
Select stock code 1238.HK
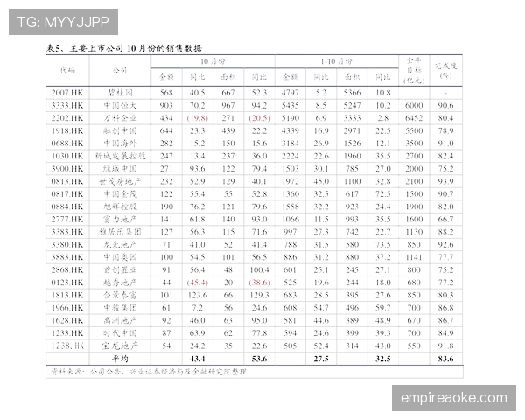(67, 346)
